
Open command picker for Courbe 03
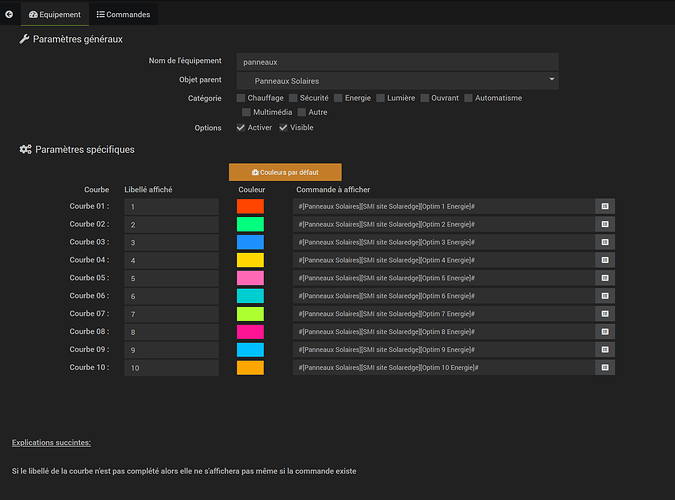coord(605,242)
